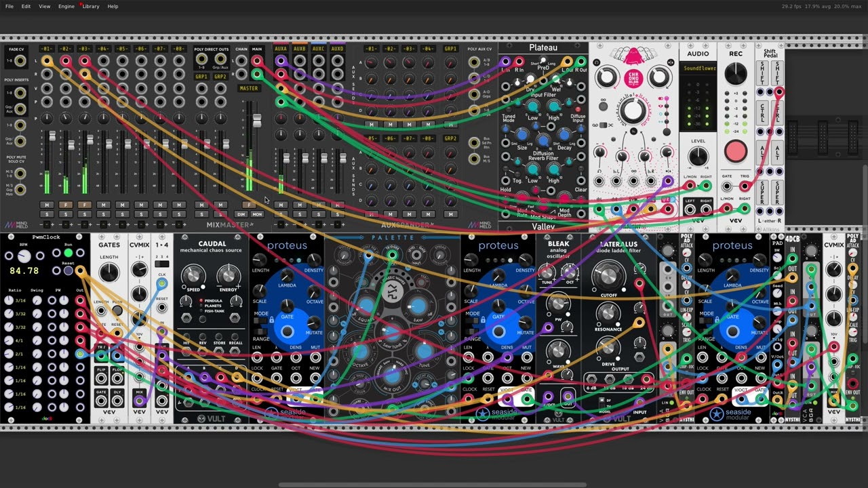Open the View menu
Viewport: 868px width, 488px height.
44,6
